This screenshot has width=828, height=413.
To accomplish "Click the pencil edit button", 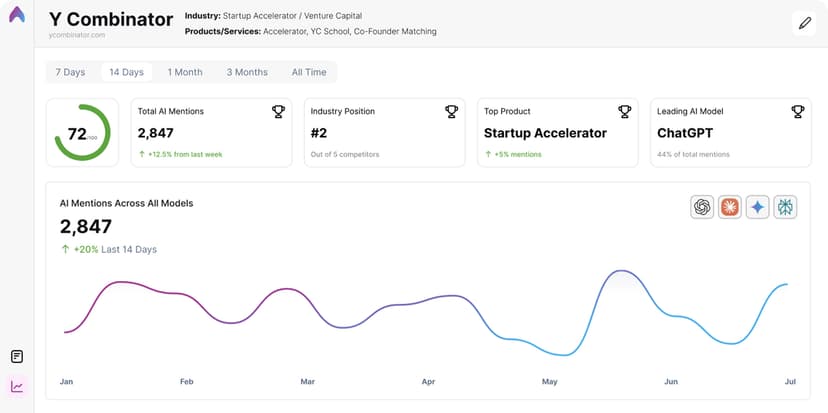I will 804,23.
